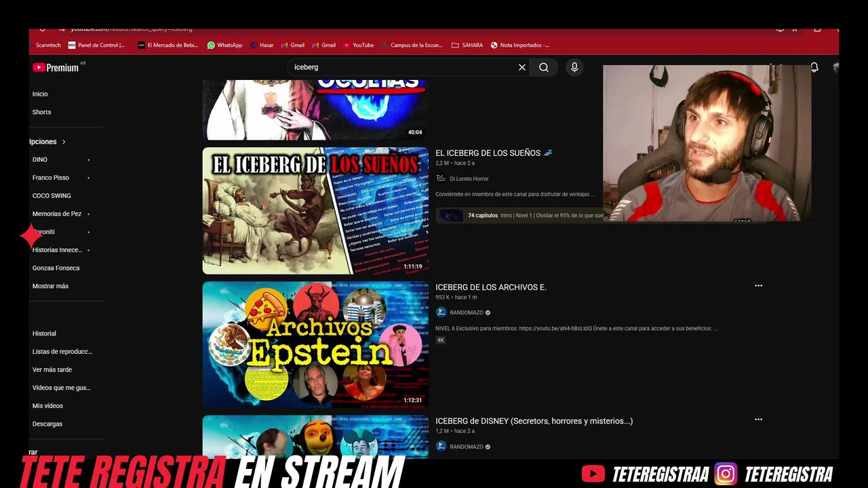The width and height of the screenshot is (868, 488).
Task: Open the YouTube Premium home logo
Action: tap(56, 67)
